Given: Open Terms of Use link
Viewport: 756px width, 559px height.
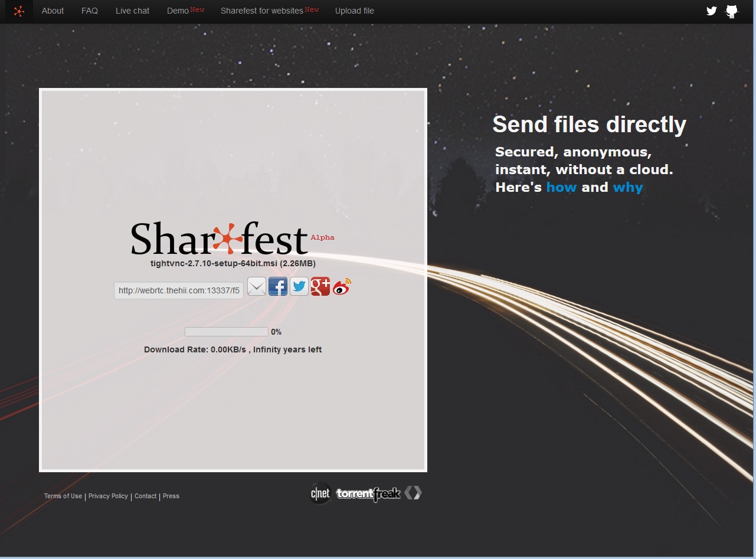Looking at the screenshot, I should pyautogui.click(x=63, y=496).
